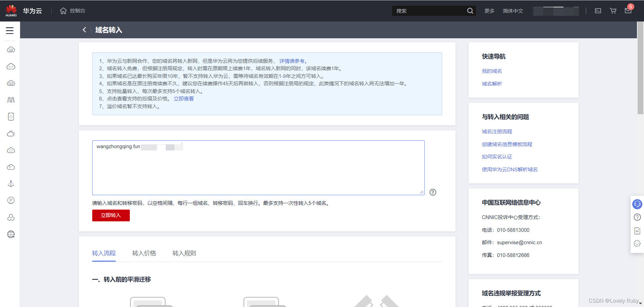Open 创建域名信息模板流程 link
This screenshot has width=644, height=307.
pos(507,144)
